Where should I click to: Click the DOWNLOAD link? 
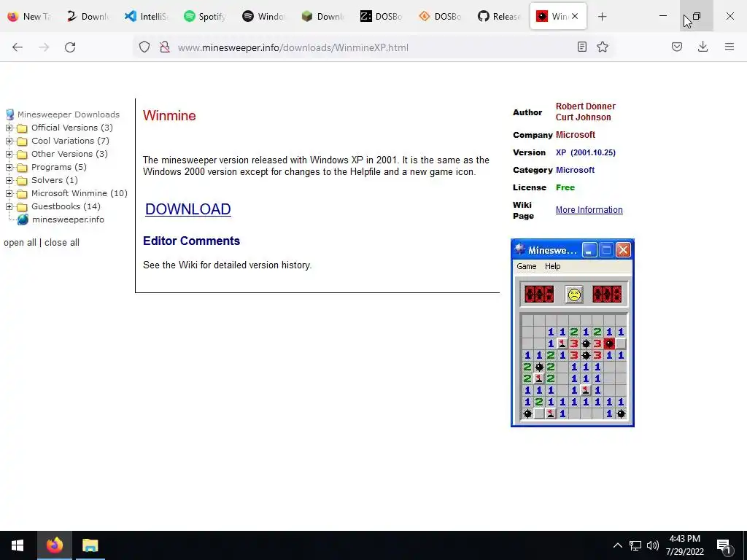[188, 209]
